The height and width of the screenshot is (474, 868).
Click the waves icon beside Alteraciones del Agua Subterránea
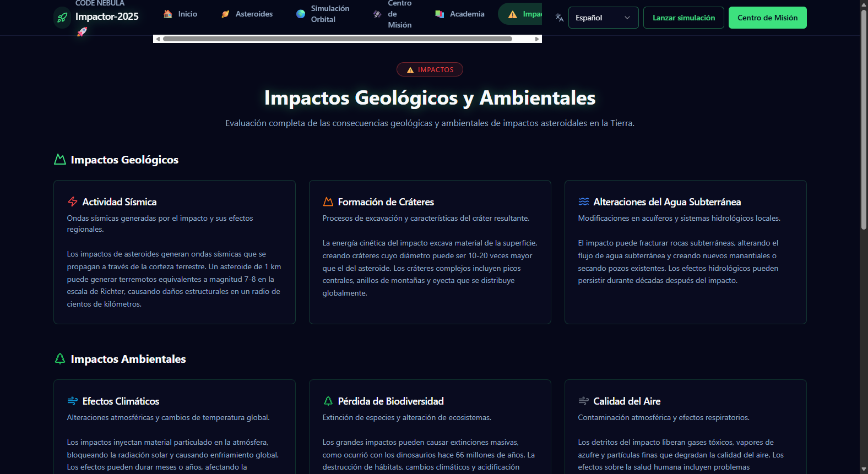(584, 201)
